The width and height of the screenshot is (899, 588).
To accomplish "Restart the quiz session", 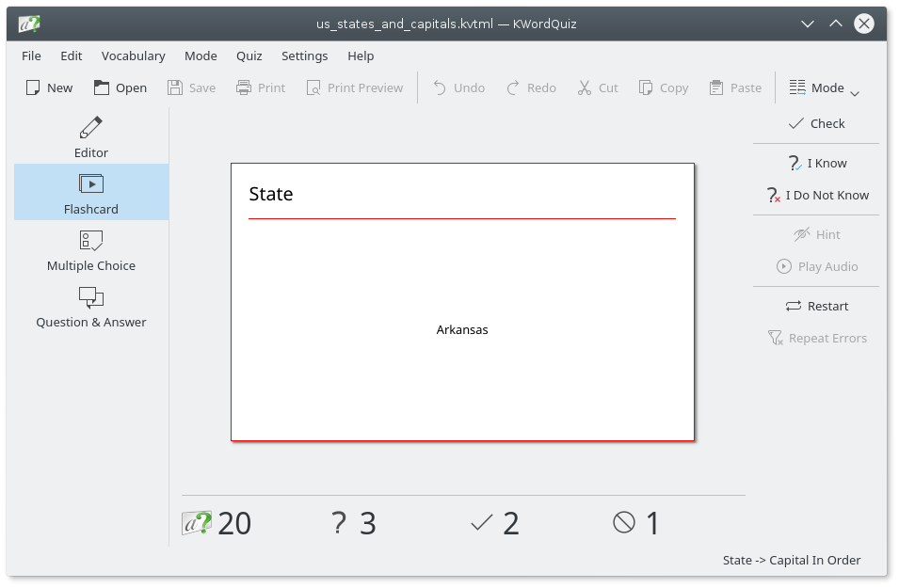I will click(x=816, y=306).
